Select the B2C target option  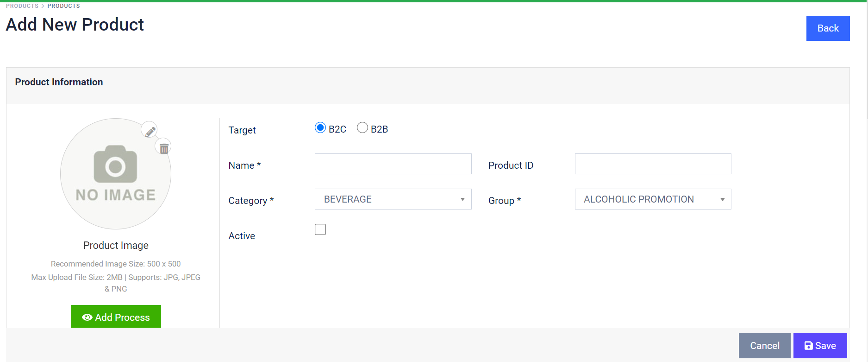(x=320, y=127)
